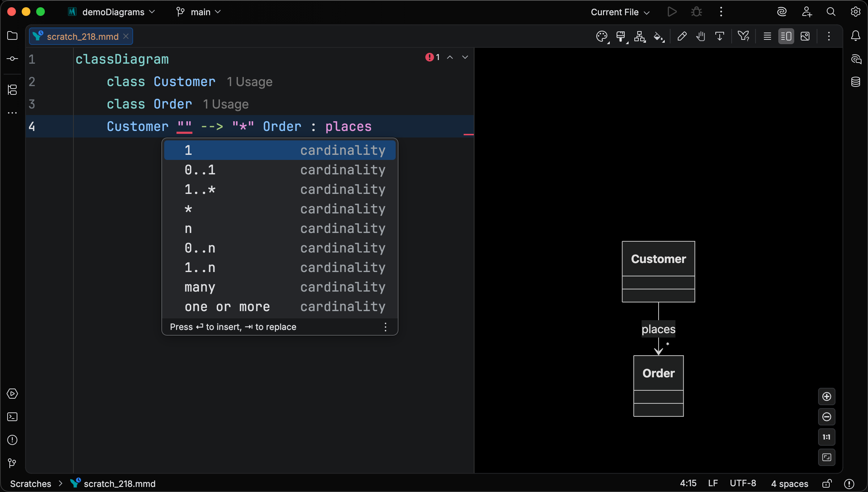Run the current file
This screenshot has height=492, width=868.
tap(672, 12)
